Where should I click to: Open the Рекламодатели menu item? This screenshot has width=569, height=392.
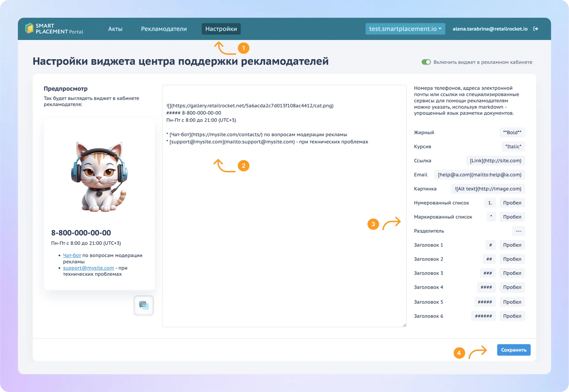coord(164,29)
